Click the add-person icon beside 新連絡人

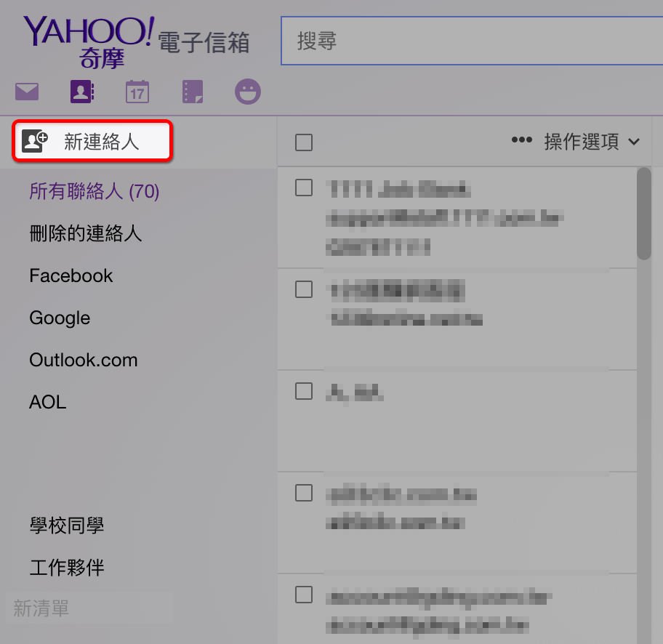point(34,141)
